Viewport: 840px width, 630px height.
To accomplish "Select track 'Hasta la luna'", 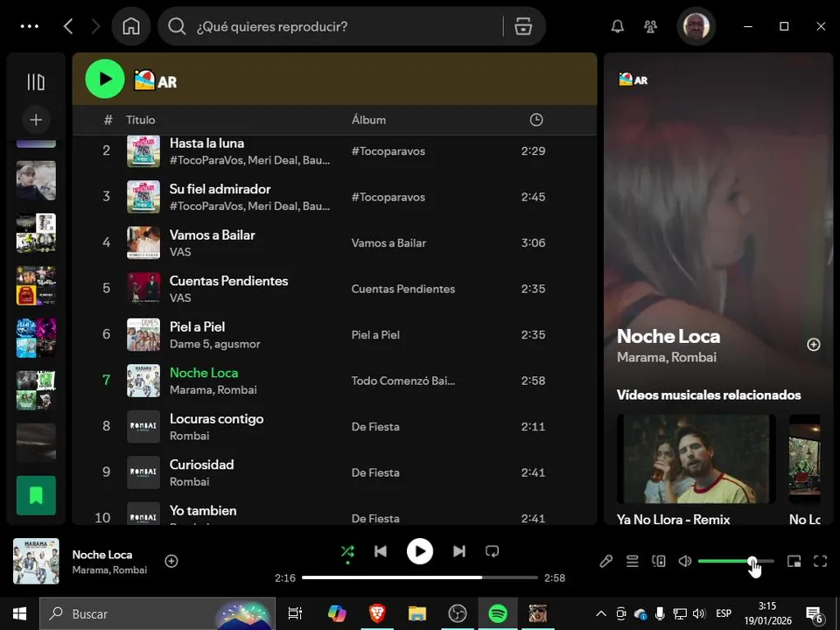I will tap(206, 143).
